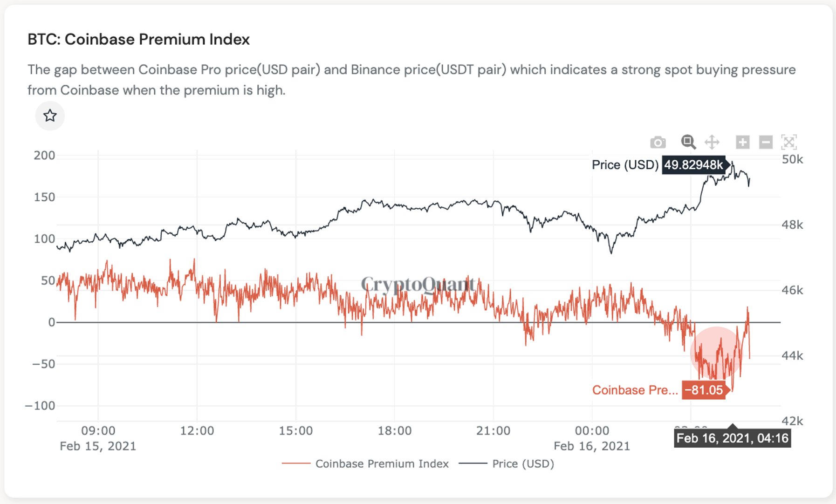
Task: Click the zoom out minus icon
Action: pyautogui.click(x=766, y=142)
